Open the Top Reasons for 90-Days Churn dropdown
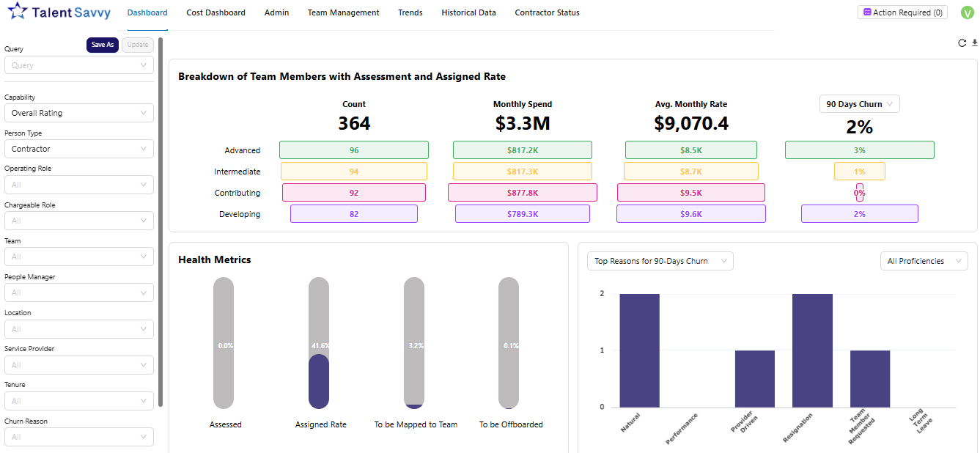Viewport: 980px width, 453px height. (x=660, y=260)
